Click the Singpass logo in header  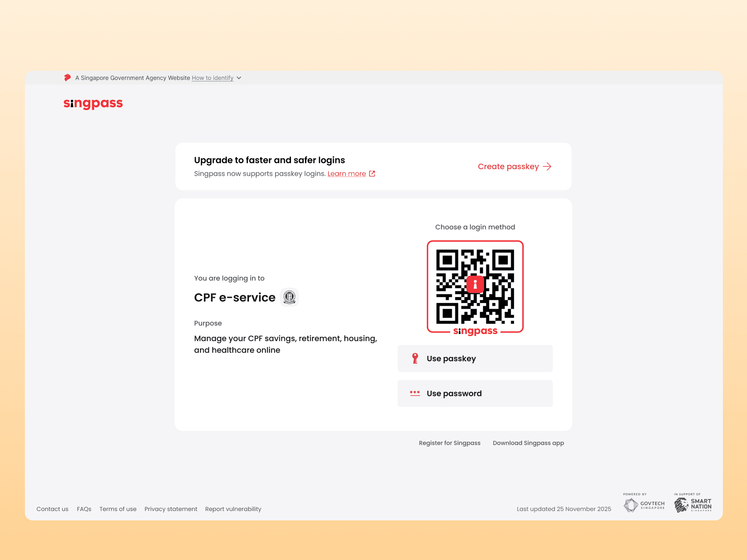pyautogui.click(x=93, y=103)
